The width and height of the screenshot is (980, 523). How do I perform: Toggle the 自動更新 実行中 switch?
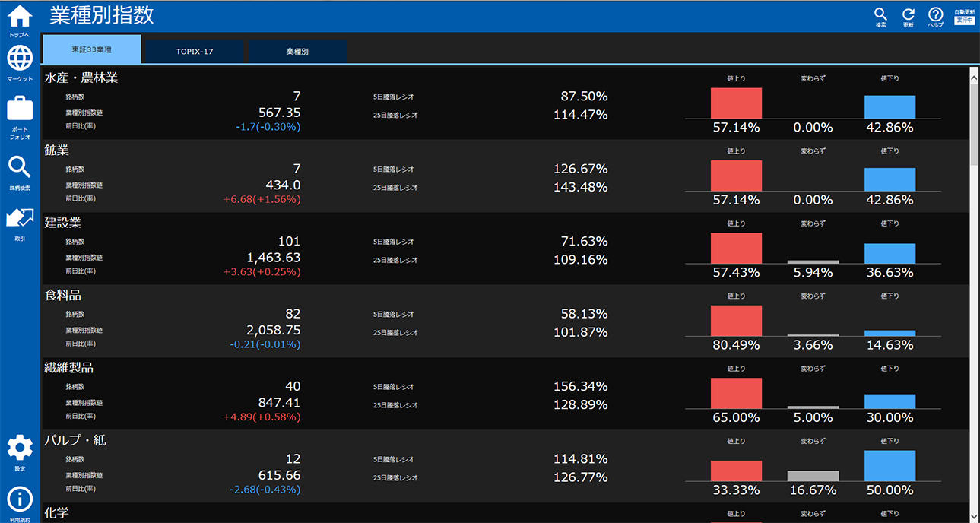point(964,21)
